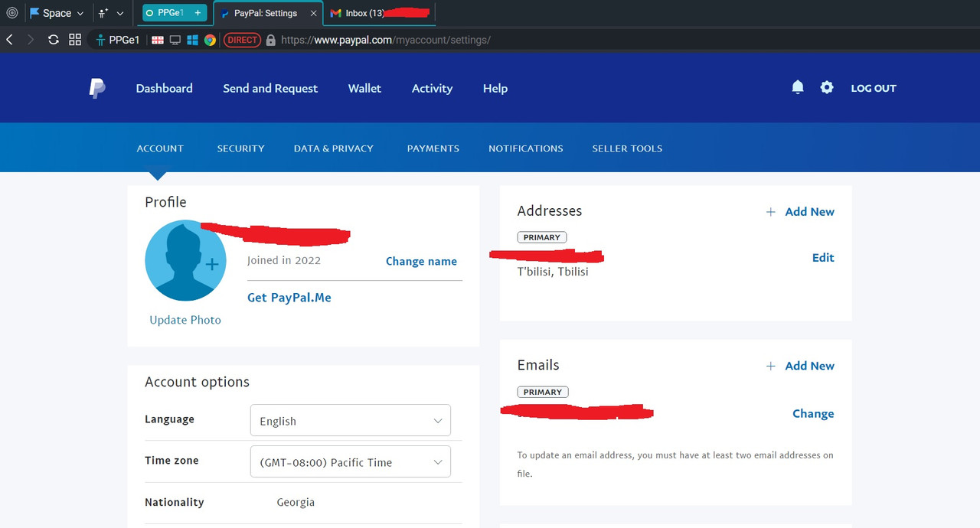Click LOG OUT
The image size is (980, 528).
pyautogui.click(x=874, y=88)
